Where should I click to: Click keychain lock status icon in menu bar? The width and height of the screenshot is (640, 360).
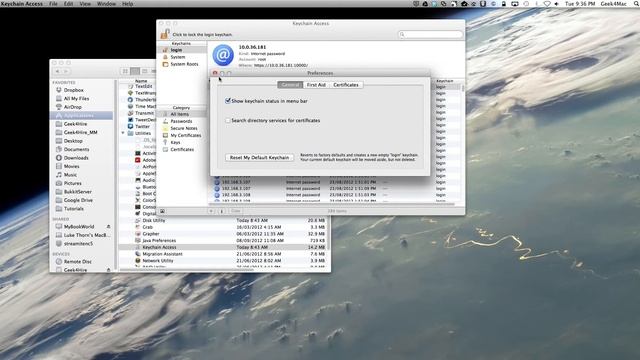click(x=504, y=4)
